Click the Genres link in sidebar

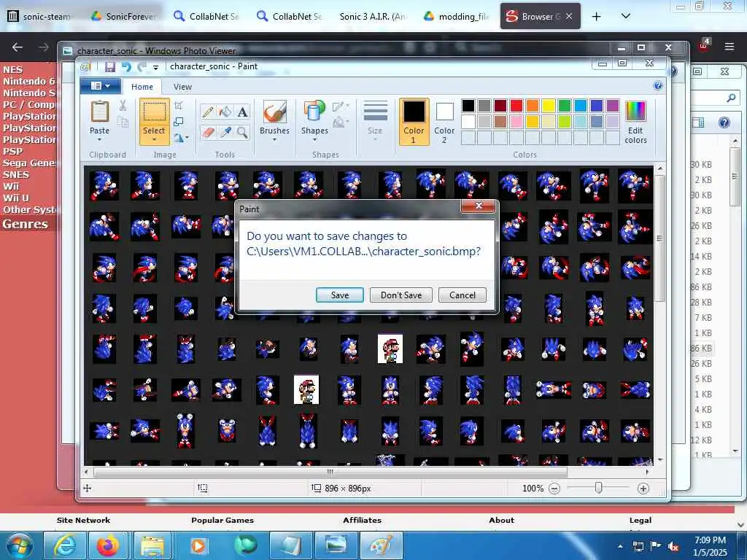click(26, 224)
